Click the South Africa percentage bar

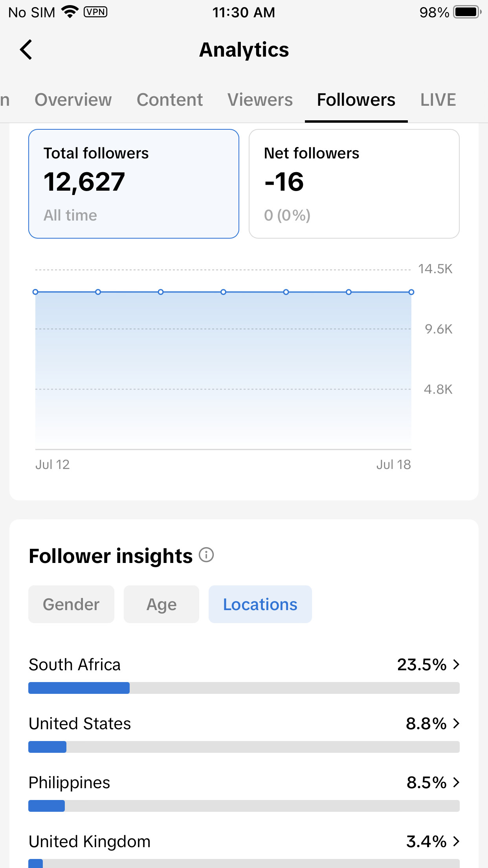click(244, 688)
